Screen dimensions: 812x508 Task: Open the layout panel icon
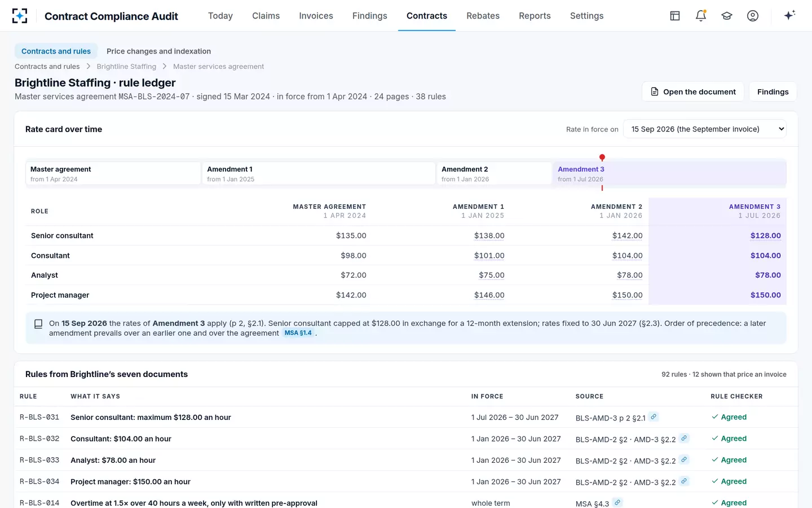coord(675,16)
